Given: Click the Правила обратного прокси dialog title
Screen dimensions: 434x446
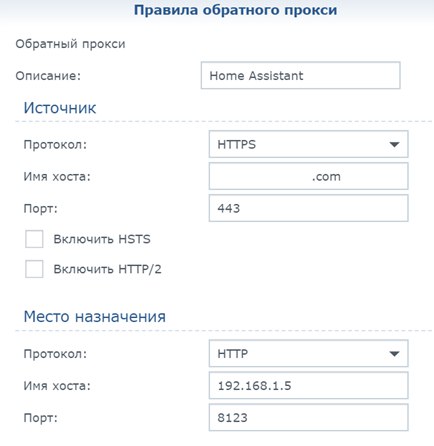Looking at the screenshot, I should 235,10.
